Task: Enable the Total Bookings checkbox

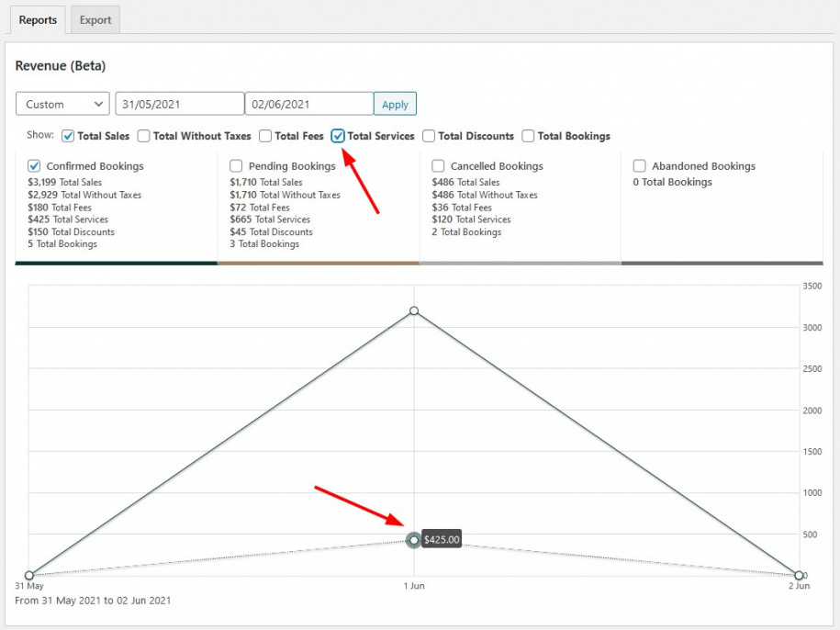Action: click(x=529, y=136)
